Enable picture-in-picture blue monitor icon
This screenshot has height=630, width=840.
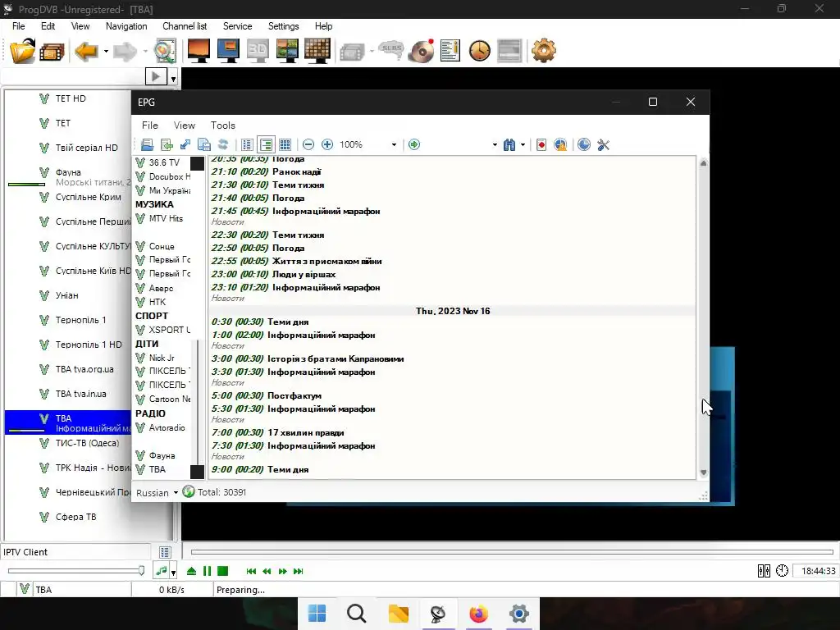coord(228,52)
